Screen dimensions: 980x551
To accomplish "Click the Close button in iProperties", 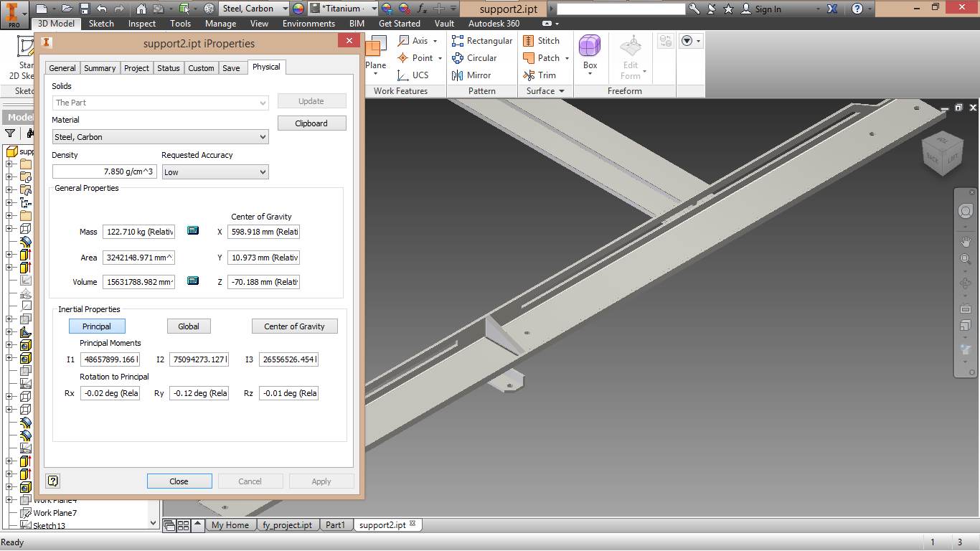I will tap(179, 481).
